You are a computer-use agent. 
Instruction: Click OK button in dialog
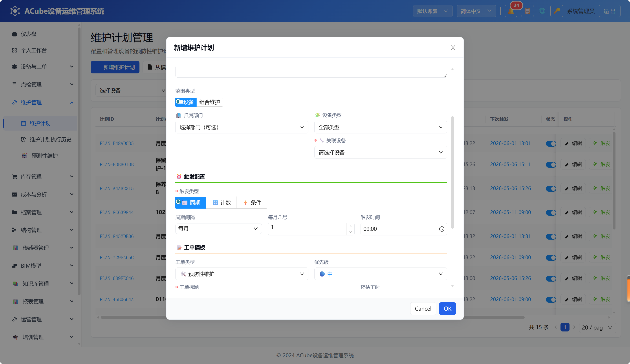[447, 309]
